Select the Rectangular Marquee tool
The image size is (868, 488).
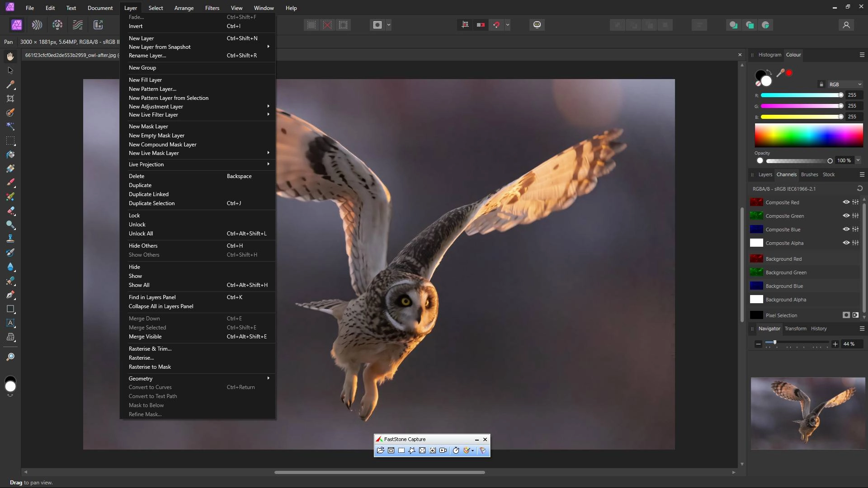pyautogui.click(x=10, y=141)
